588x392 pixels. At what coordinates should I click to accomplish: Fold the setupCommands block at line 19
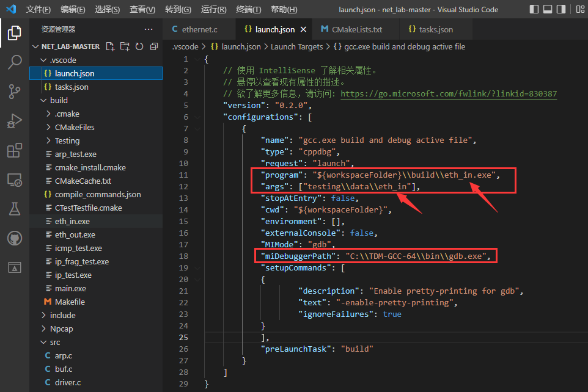pyautogui.click(x=197, y=268)
